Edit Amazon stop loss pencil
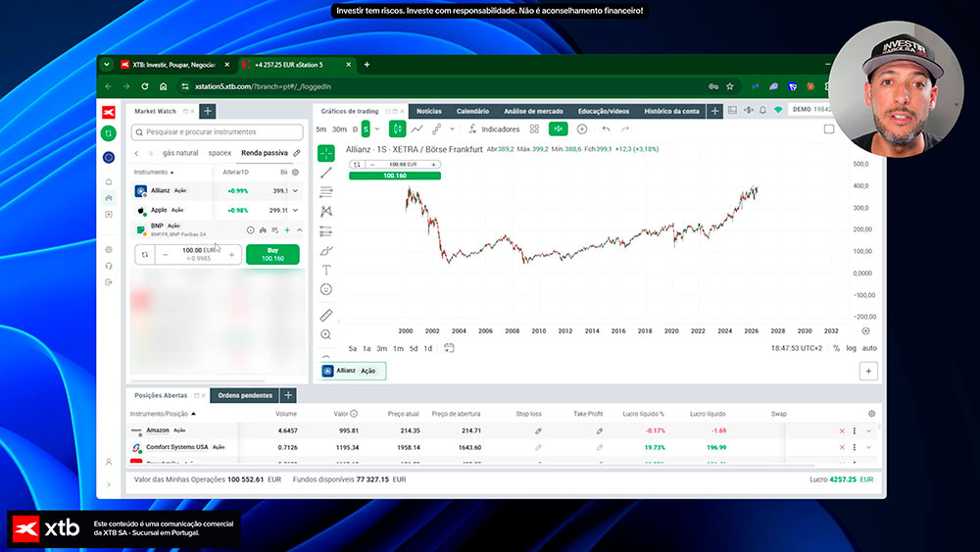Image resolution: width=980 pixels, height=552 pixels. tap(538, 430)
